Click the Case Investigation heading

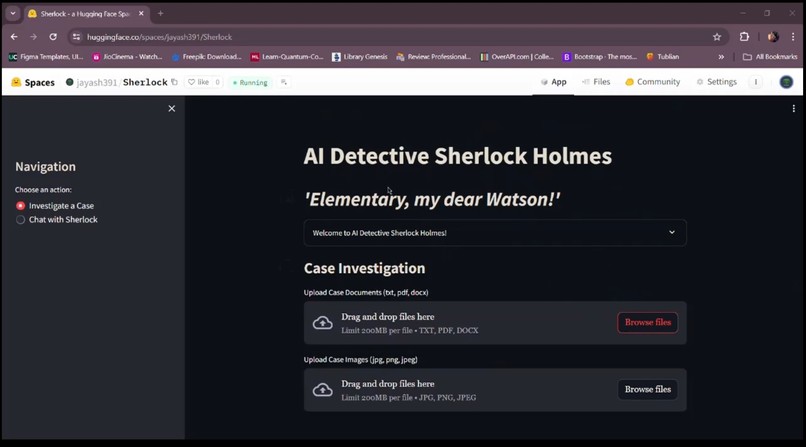[364, 268]
